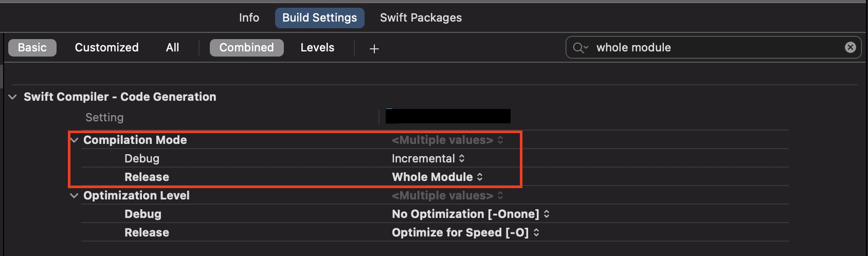Show Customized build settings only
The image size is (868, 256).
106,48
